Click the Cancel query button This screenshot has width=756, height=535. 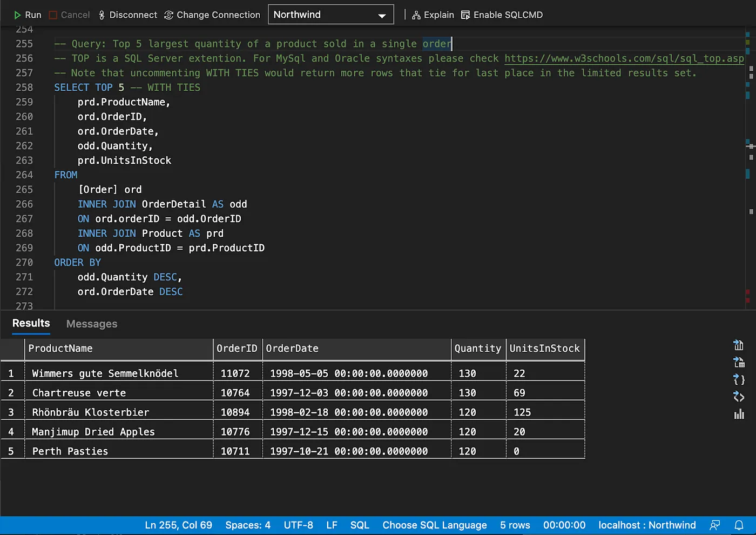click(x=69, y=15)
